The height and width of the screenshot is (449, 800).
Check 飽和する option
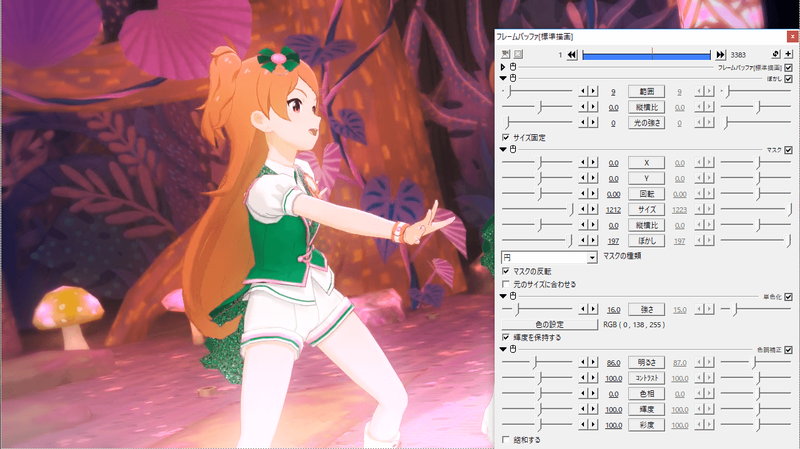[506, 439]
